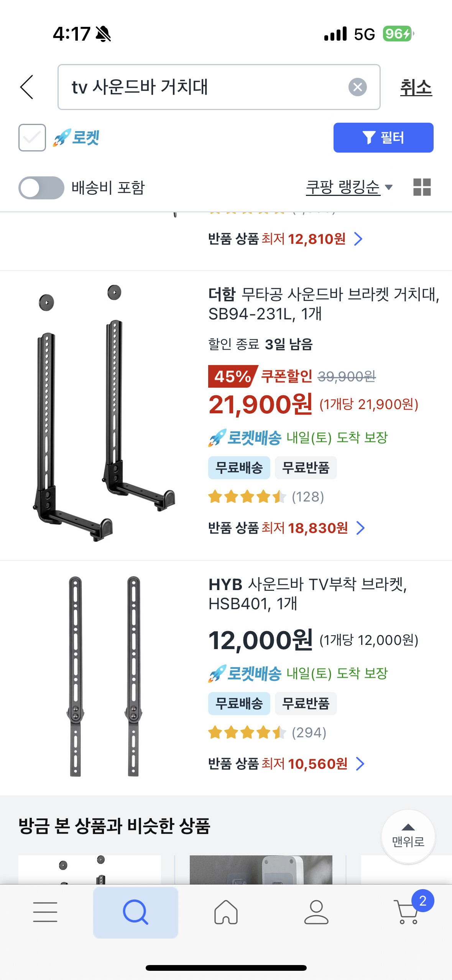Image resolution: width=452 pixels, height=980 pixels.
Task: Jump to top with 맨위로 button
Action: (408, 837)
